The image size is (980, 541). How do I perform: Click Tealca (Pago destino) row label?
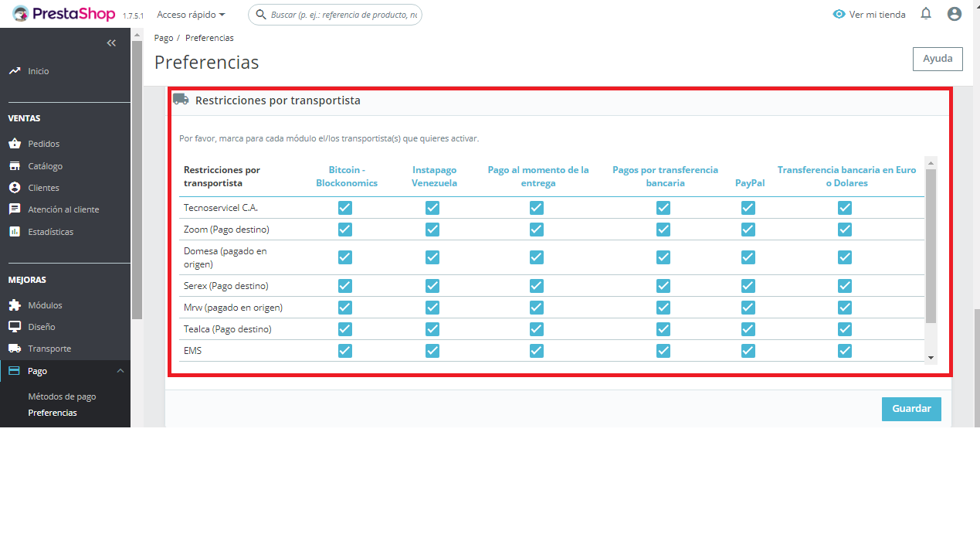pos(227,329)
